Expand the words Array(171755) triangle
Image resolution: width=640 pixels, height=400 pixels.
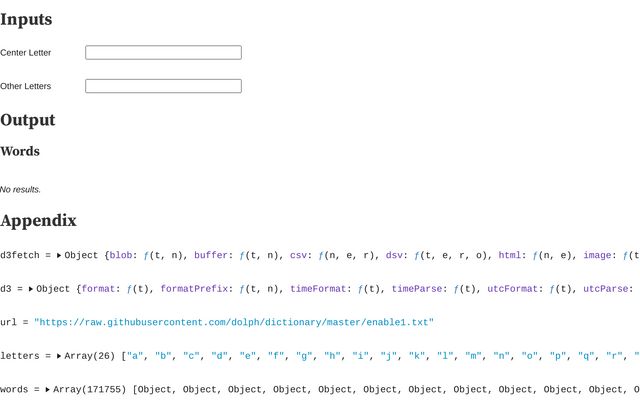[47, 389]
